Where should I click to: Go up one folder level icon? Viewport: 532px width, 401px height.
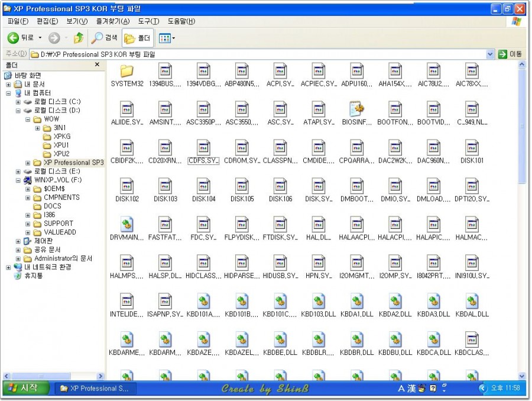coord(79,38)
